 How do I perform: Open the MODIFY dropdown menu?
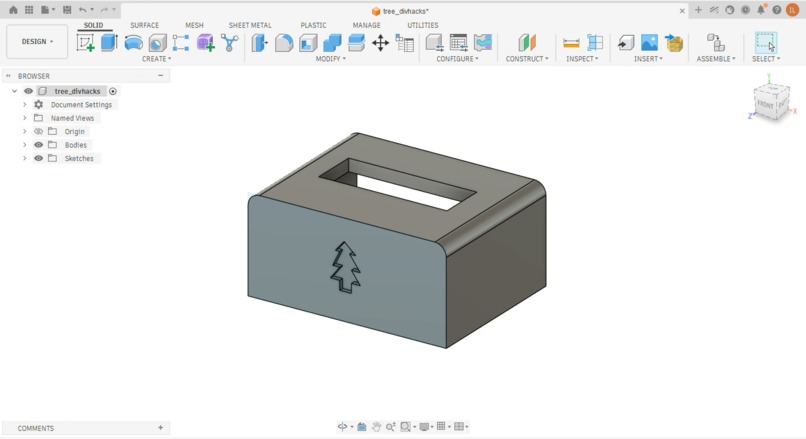tap(331, 59)
